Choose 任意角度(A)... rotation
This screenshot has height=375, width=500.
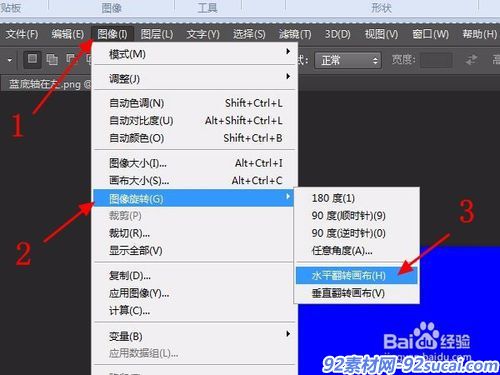pyautogui.click(x=357, y=250)
